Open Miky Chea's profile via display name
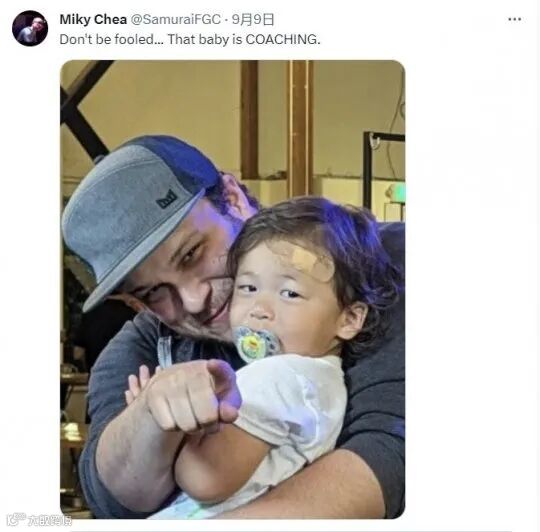Screen dimensions: 540x532 [x=93, y=20]
